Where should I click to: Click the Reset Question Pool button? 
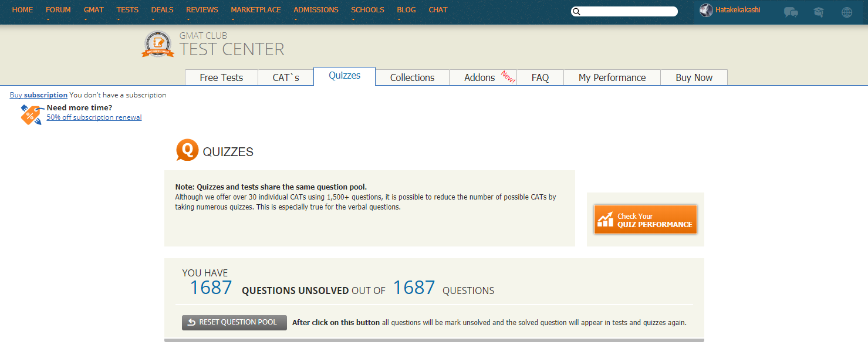click(234, 322)
